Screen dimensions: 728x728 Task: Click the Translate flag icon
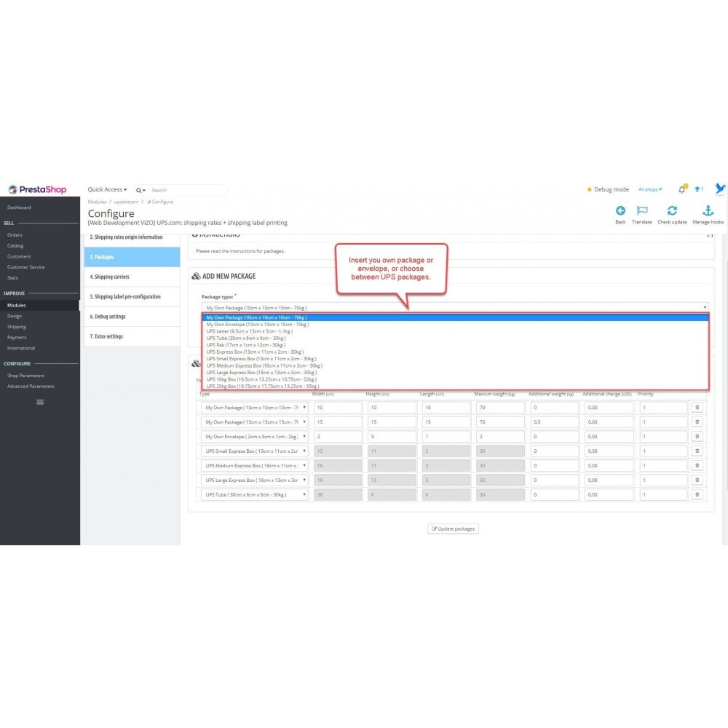(642, 211)
